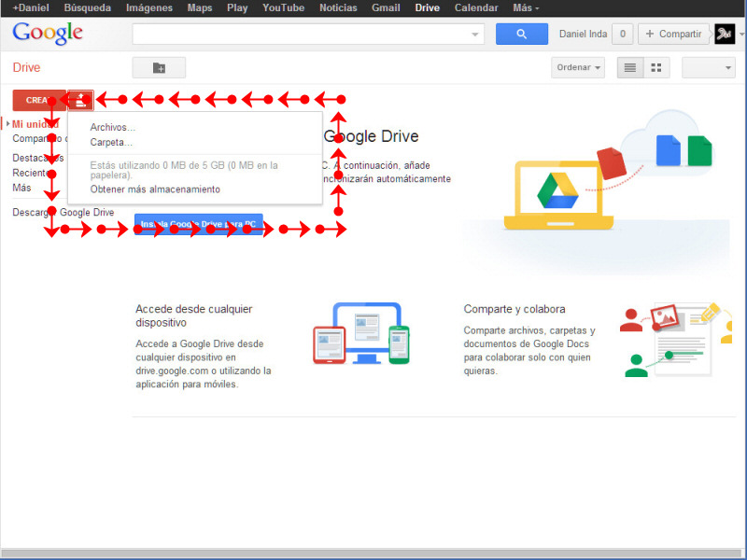Click Descargar Google Drive link

[63, 213]
